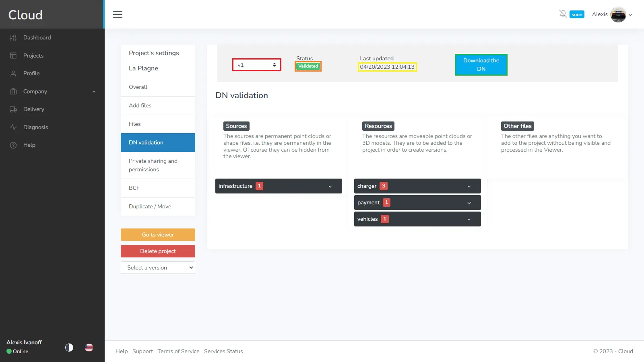Screen dimensions: 644x362
Task: Click the Profile person icon
Action: pyautogui.click(x=13, y=74)
